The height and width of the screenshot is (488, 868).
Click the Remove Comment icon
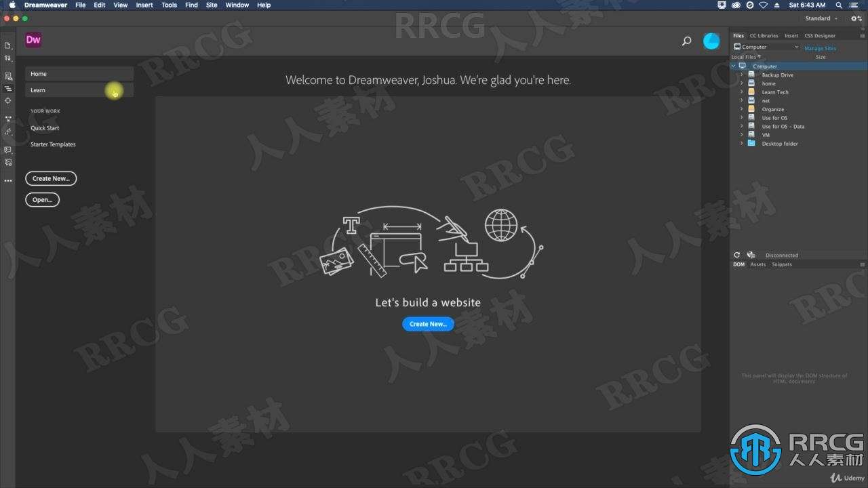point(8,163)
